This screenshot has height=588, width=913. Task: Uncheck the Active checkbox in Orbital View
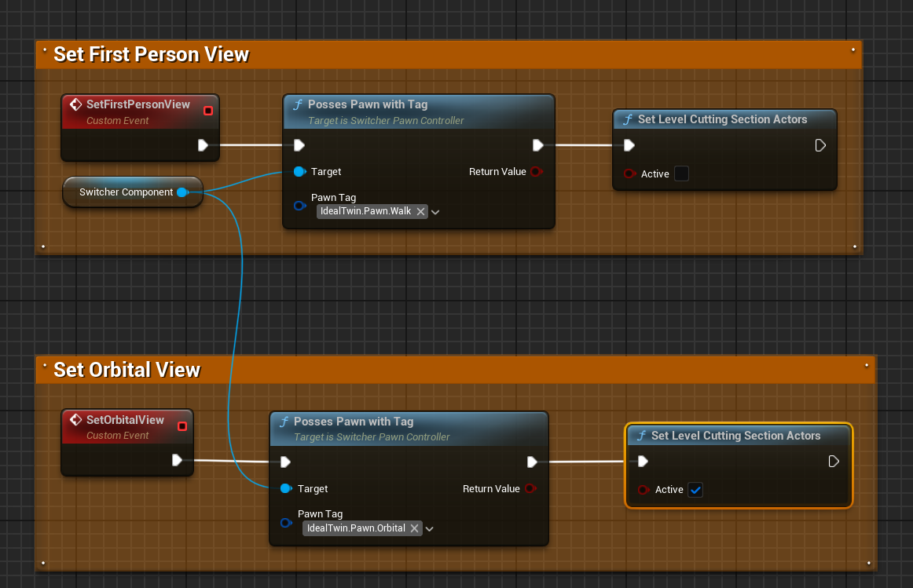click(x=695, y=490)
